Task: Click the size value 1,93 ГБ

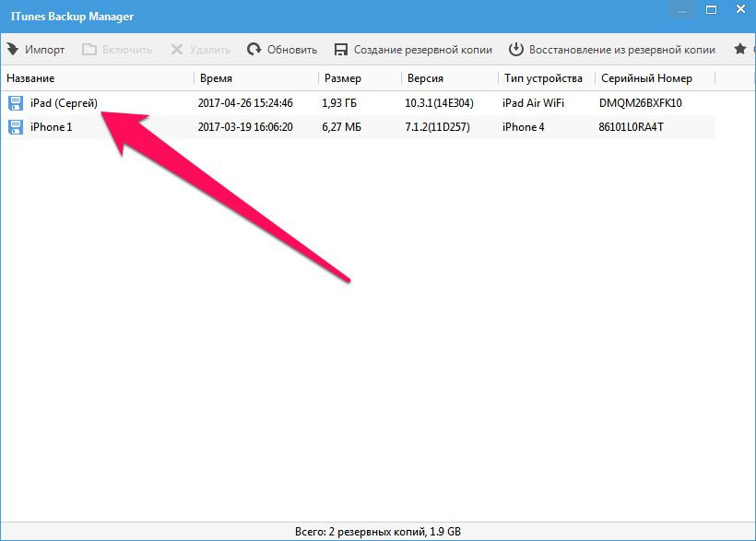Action: click(339, 102)
